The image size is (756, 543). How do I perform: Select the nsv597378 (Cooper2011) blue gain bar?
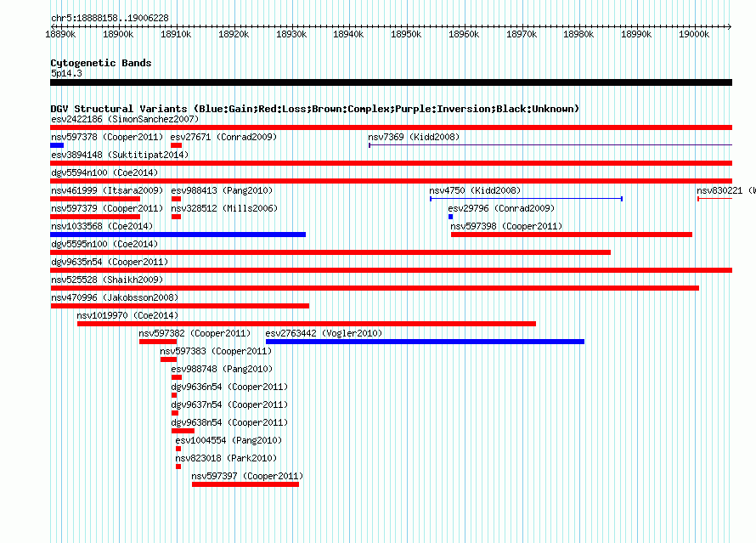click(57, 145)
